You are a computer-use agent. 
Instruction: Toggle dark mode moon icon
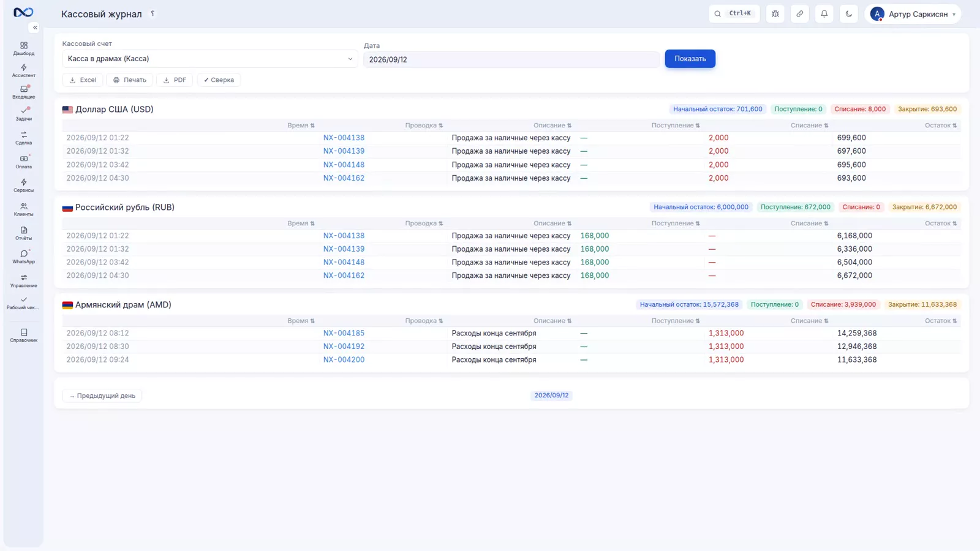(849, 13)
